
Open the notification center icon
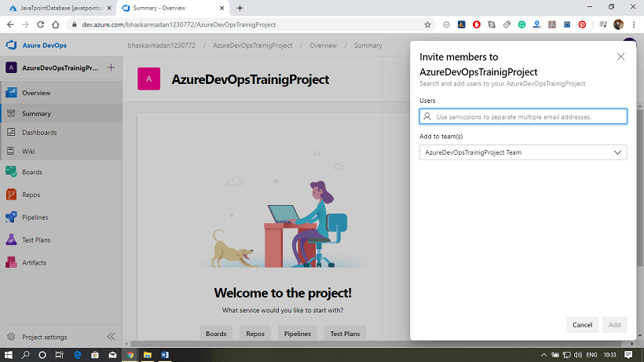point(628,355)
